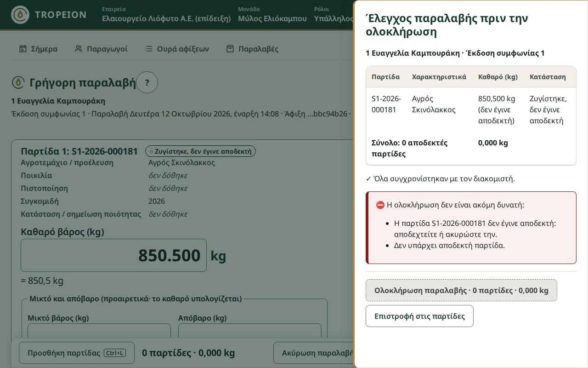Click Ολοκλήρωση παραλαβής button in the dialog

coord(461,290)
